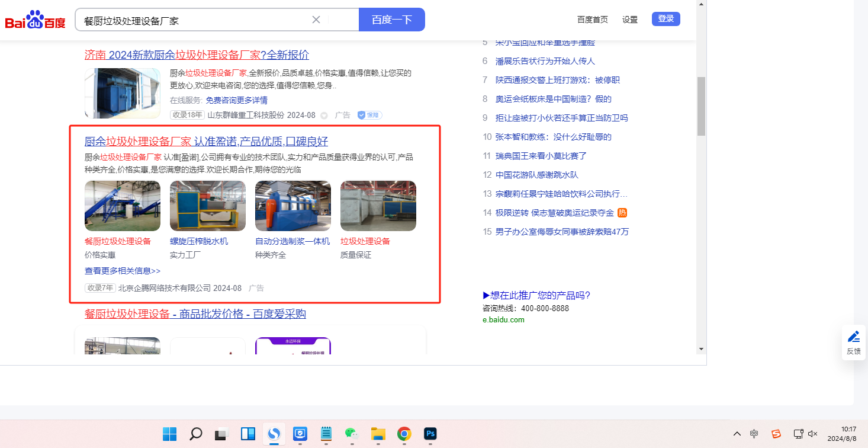Unmute the system volume icon

pyautogui.click(x=813, y=434)
